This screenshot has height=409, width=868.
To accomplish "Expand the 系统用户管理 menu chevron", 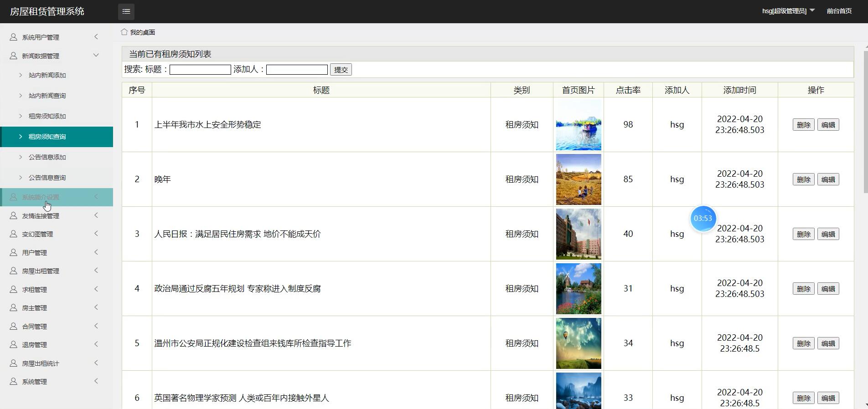I will pos(96,36).
